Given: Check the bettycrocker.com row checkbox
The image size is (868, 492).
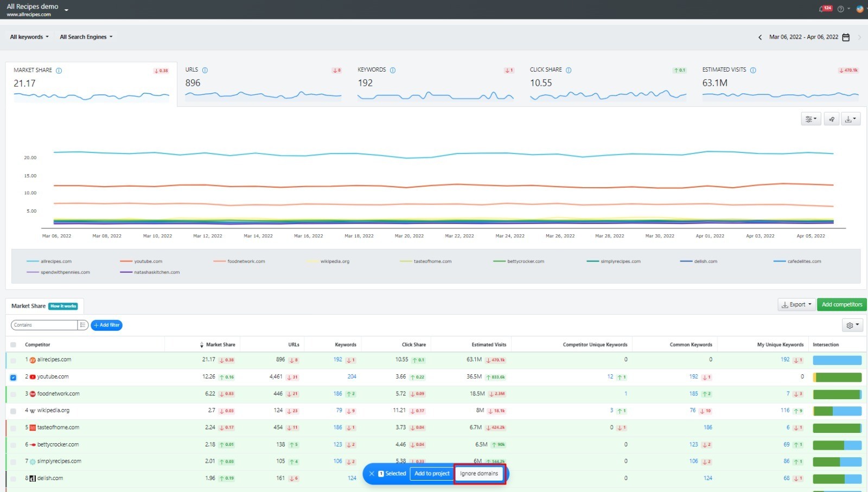Looking at the screenshot, I should 13,445.
